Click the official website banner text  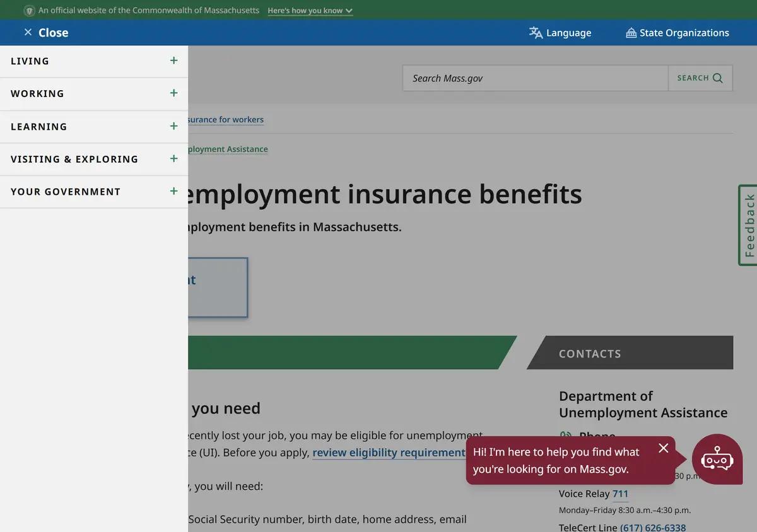point(149,11)
